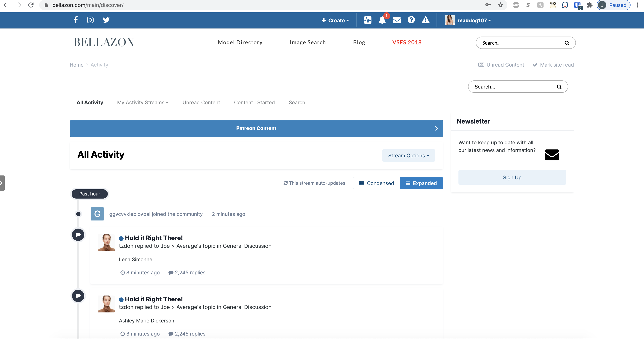Open the notifications bell icon
The width and height of the screenshot is (644, 339).
click(x=382, y=20)
